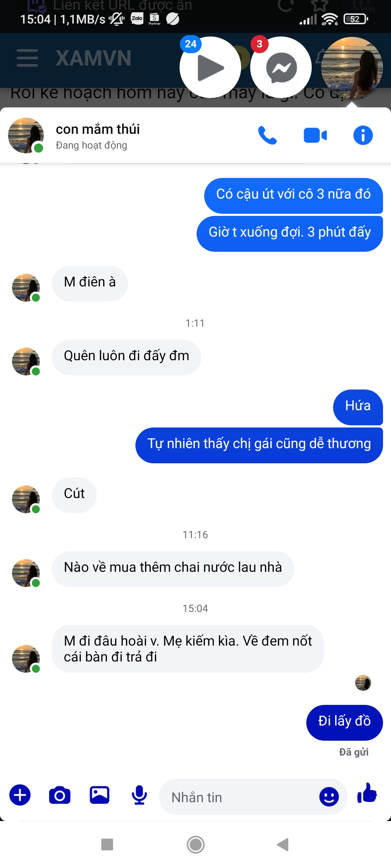Tap the beach-photo chat head bubble

(352, 68)
